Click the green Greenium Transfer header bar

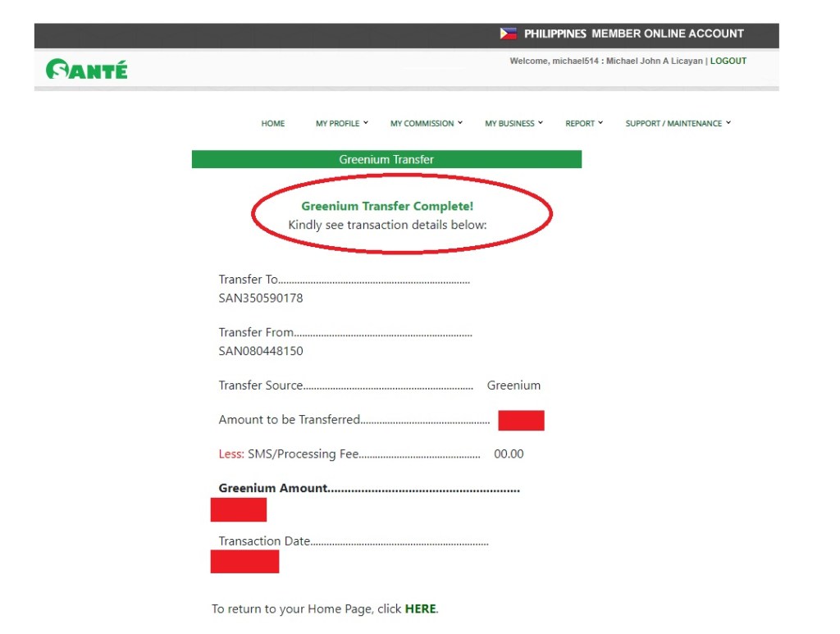click(x=386, y=159)
